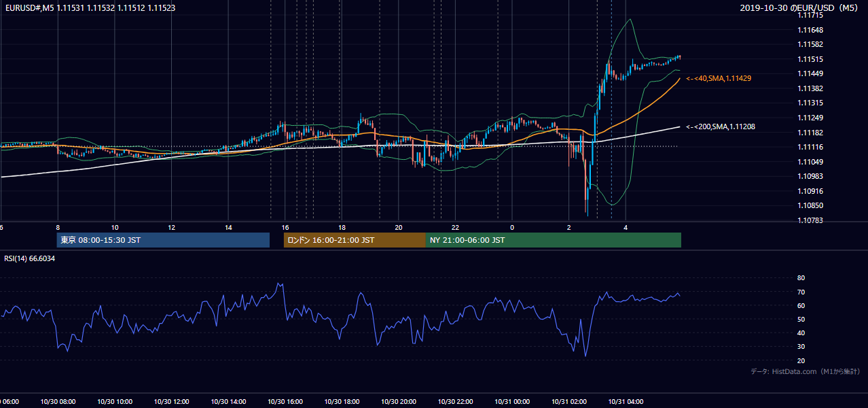Click the RSI(14) 66.6034 indicator label

click(30, 258)
